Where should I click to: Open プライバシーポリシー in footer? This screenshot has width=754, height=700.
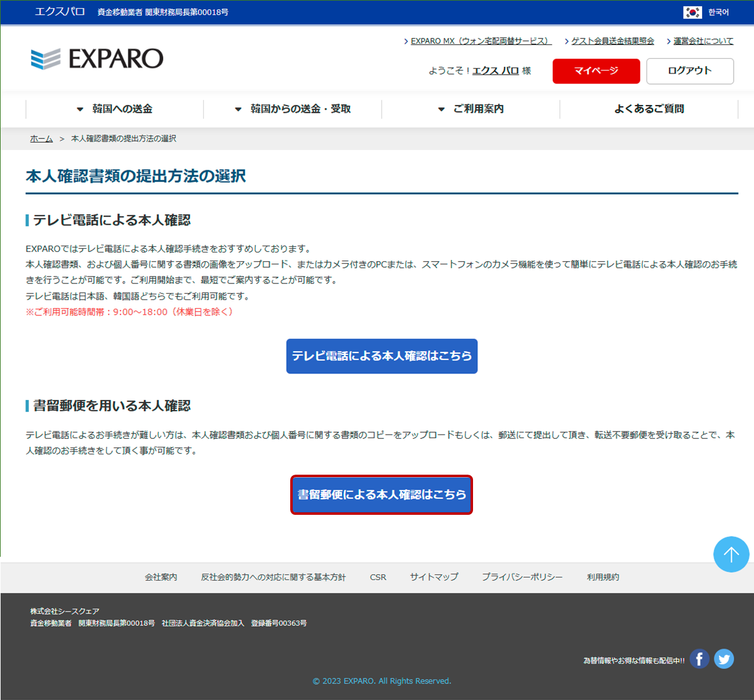(522, 577)
